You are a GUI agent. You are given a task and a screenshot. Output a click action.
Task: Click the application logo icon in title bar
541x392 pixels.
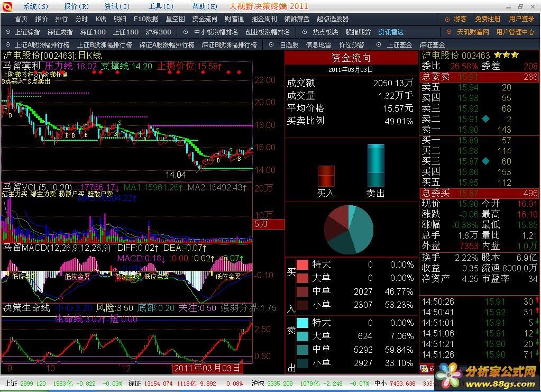pyautogui.click(x=6, y=6)
